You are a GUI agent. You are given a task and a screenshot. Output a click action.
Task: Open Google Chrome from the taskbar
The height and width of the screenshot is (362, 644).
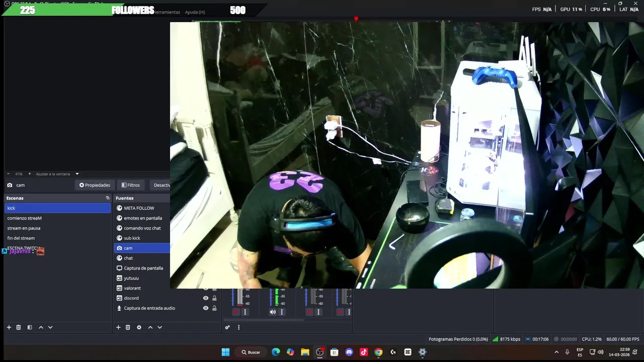378,352
